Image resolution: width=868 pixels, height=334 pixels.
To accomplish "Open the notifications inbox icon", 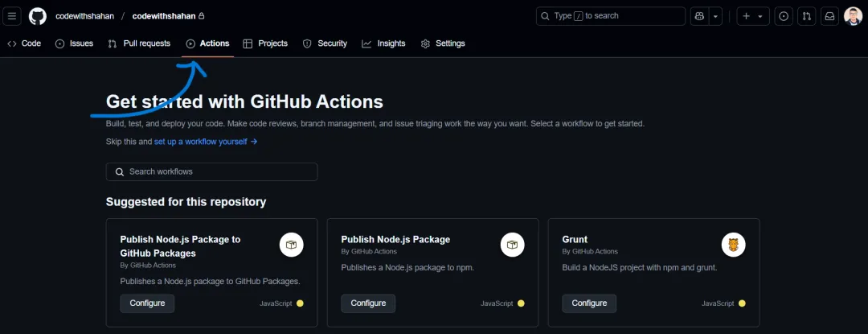I will (x=829, y=16).
